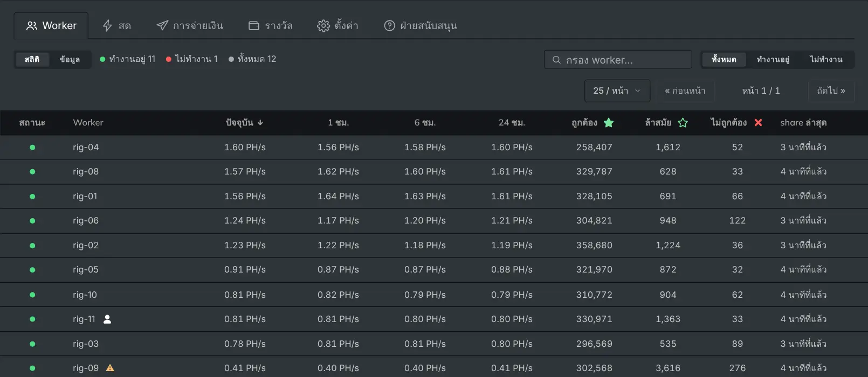Open the ตั้งค่า settings tab

coord(337,26)
